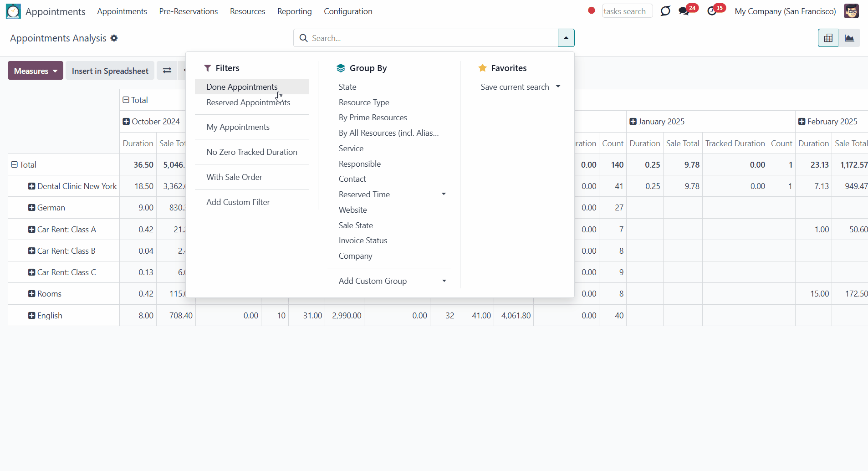The width and height of the screenshot is (868, 471).
Task: Open the Reporting menu
Action: pyautogui.click(x=295, y=11)
